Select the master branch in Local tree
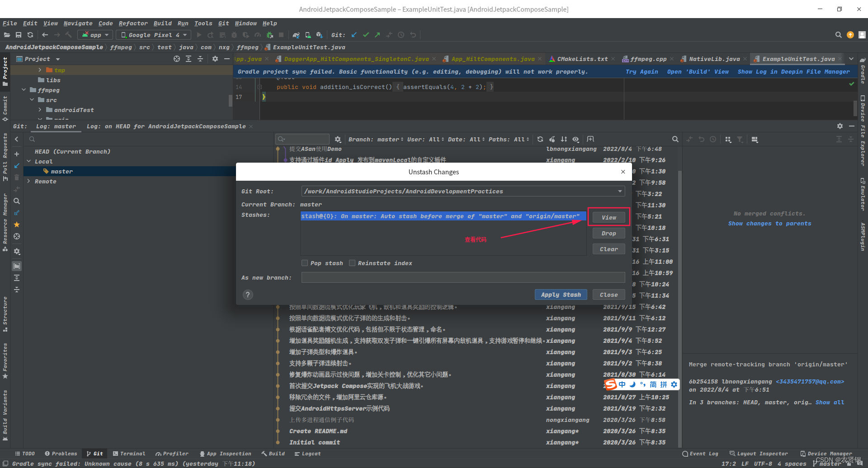 pos(61,171)
